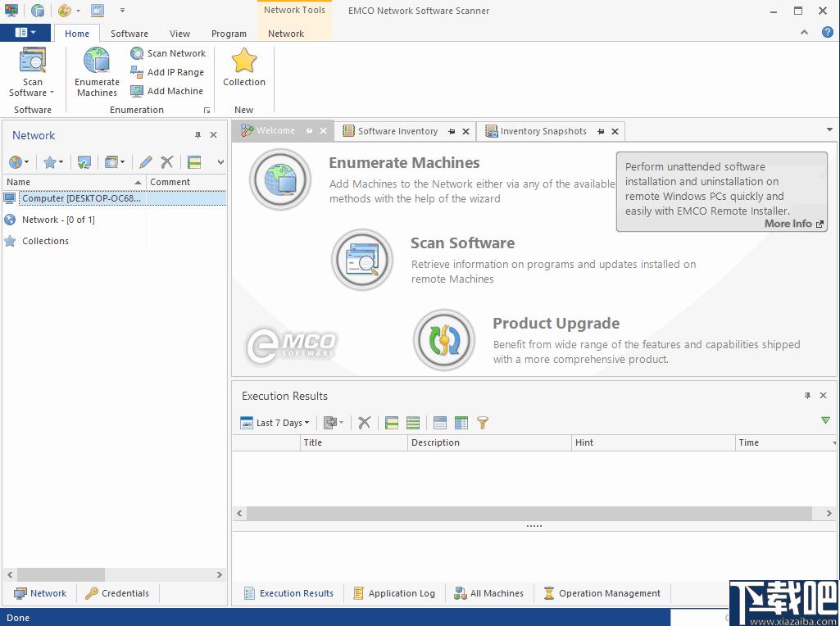840x626 pixels.
Task: Create a new Collection with star icon
Action: [x=243, y=67]
